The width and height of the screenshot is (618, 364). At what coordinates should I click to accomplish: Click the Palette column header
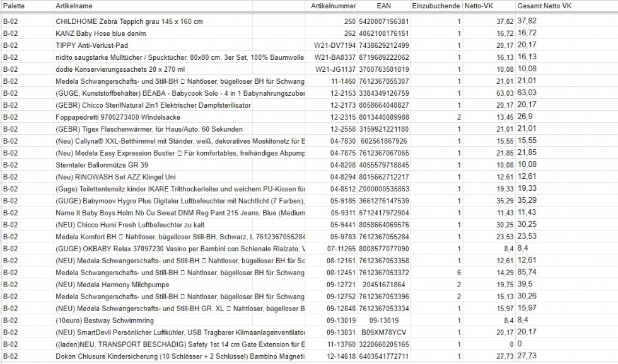(x=14, y=6)
